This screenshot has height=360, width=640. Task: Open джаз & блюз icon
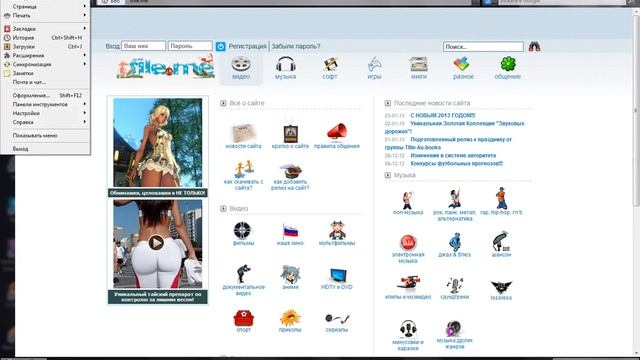coord(455,242)
